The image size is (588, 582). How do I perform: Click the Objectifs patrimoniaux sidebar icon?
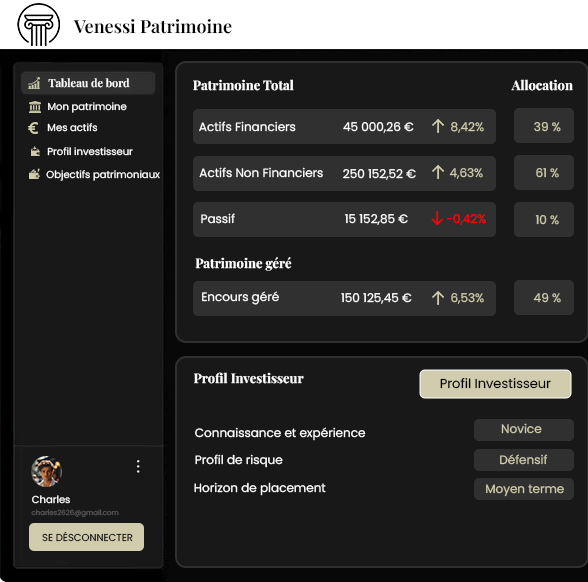34,174
